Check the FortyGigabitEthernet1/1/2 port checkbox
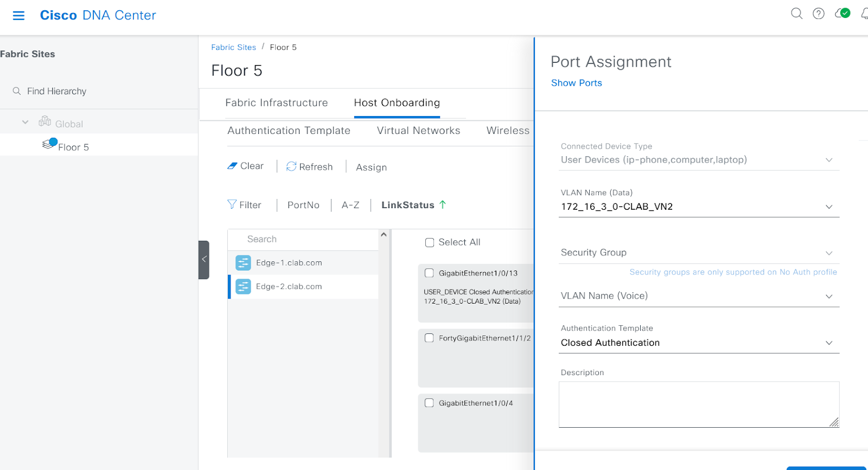 429,338
